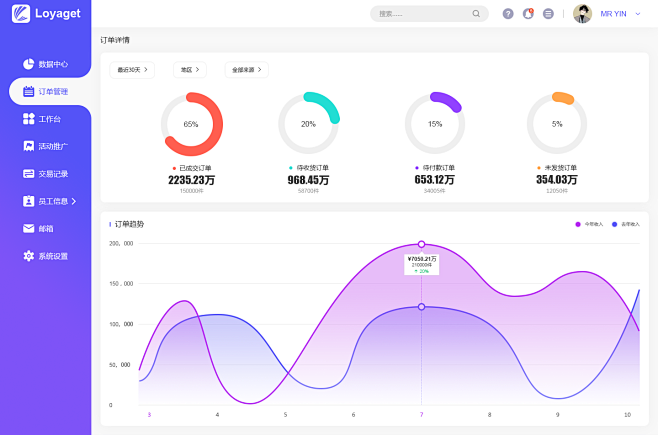Click the 待付款订单 label

[439, 168]
